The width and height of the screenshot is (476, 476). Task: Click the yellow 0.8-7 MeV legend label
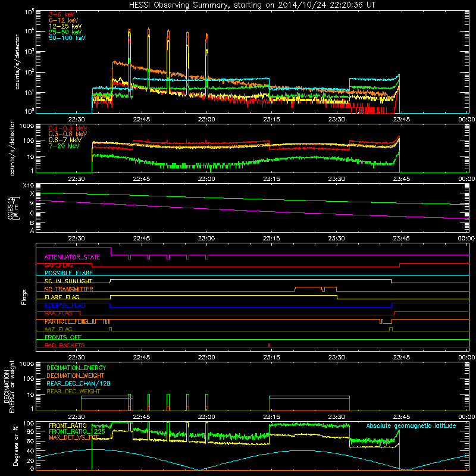click(65, 140)
